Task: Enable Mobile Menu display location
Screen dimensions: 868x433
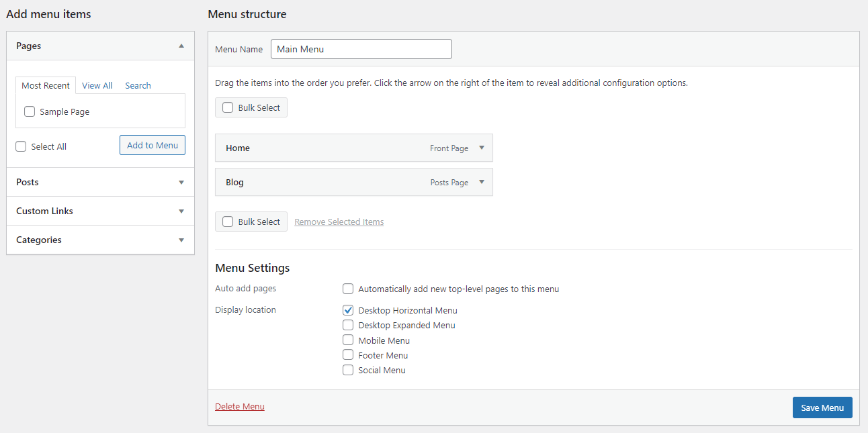Action: (348, 340)
